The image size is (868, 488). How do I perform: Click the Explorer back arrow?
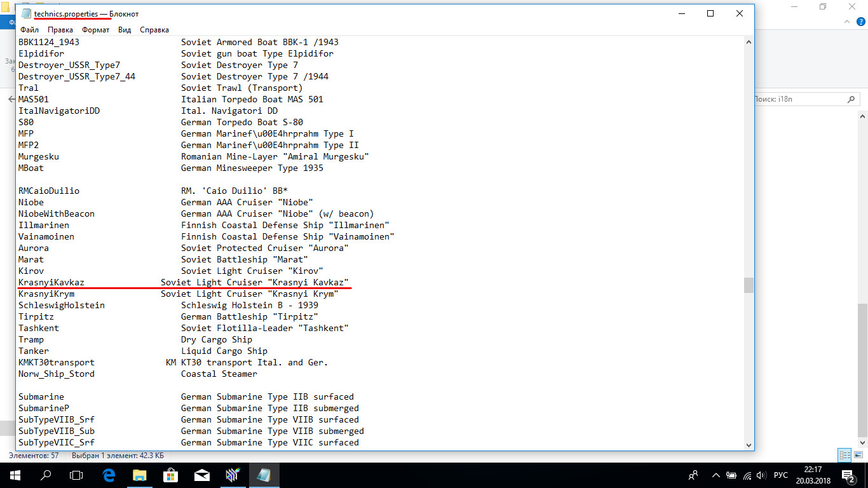tap(11, 100)
